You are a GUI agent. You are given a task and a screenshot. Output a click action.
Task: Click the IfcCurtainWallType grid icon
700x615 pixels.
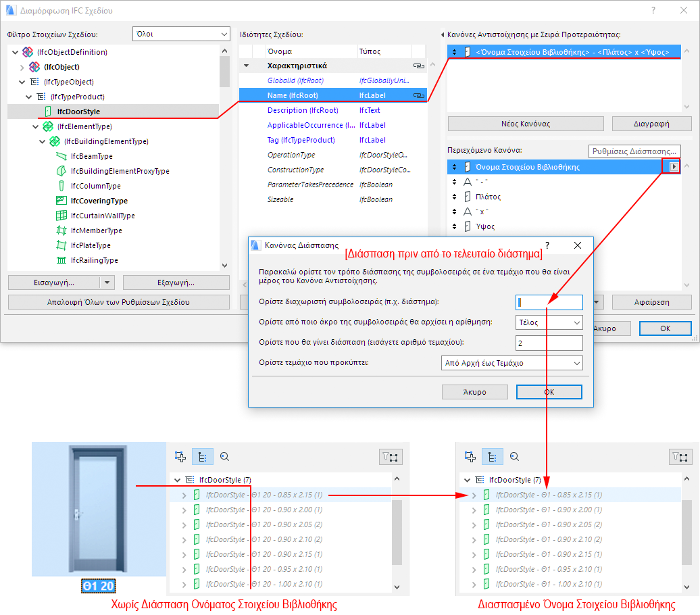pyautogui.click(x=61, y=216)
